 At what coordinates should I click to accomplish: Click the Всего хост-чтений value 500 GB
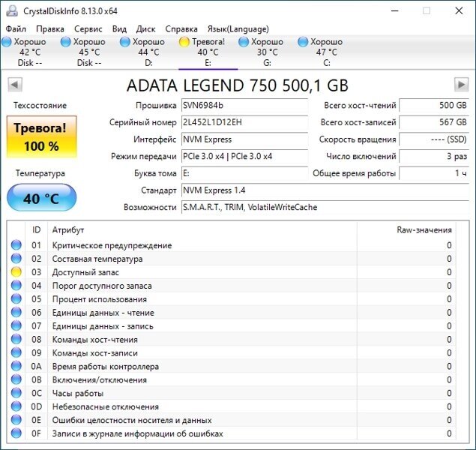click(x=434, y=105)
